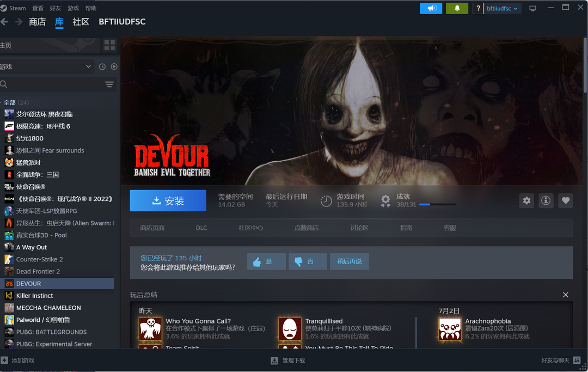
Task: Click the 添加游戏 plus icon
Action: click(4, 361)
